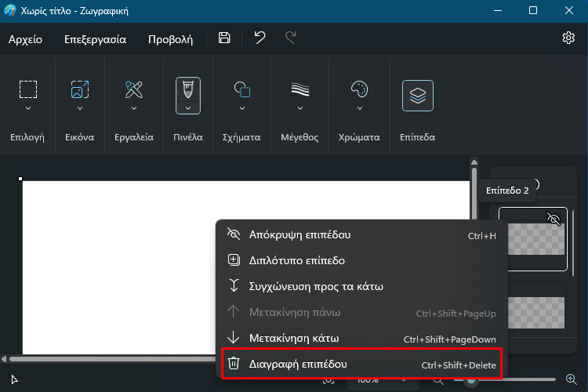Undo the last action
The width and height of the screenshot is (588, 392).
coord(260,38)
